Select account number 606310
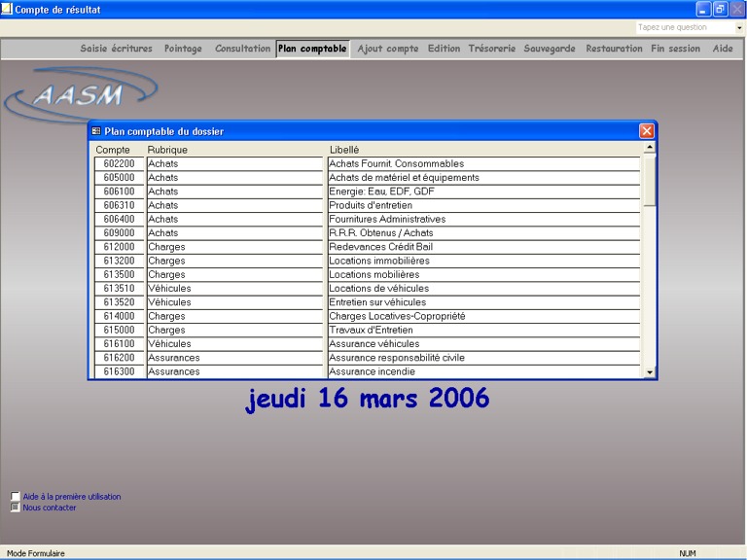747x560 pixels. click(x=119, y=205)
